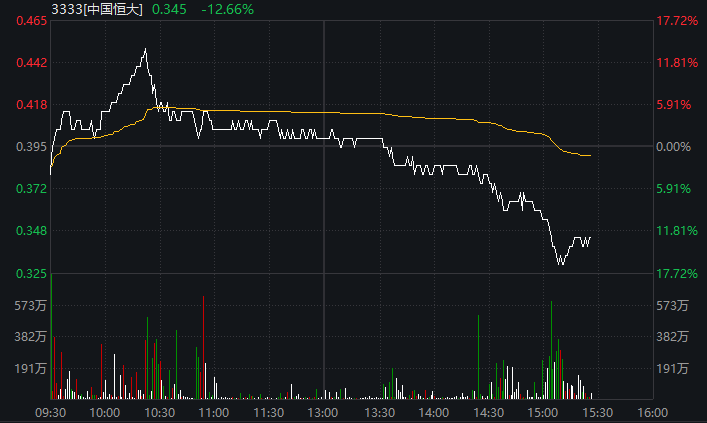
Task: Select the 0.325 price axis label
Action: click(32, 274)
